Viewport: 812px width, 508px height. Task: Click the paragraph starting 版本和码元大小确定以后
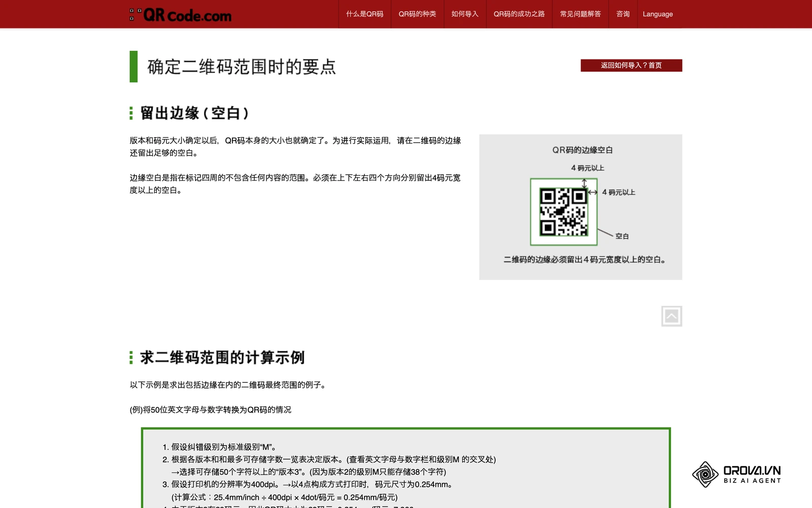(295, 147)
